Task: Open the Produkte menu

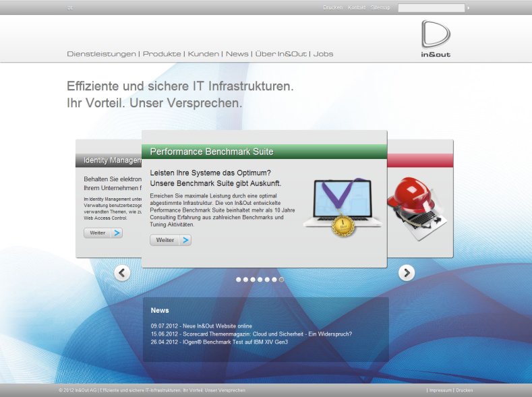Action: (x=162, y=54)
